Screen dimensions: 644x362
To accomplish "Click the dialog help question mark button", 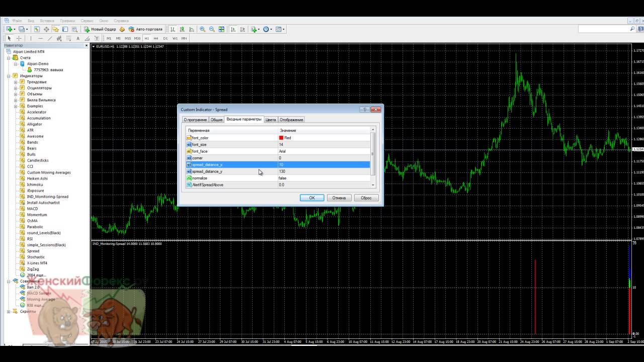I will (364, 110).
